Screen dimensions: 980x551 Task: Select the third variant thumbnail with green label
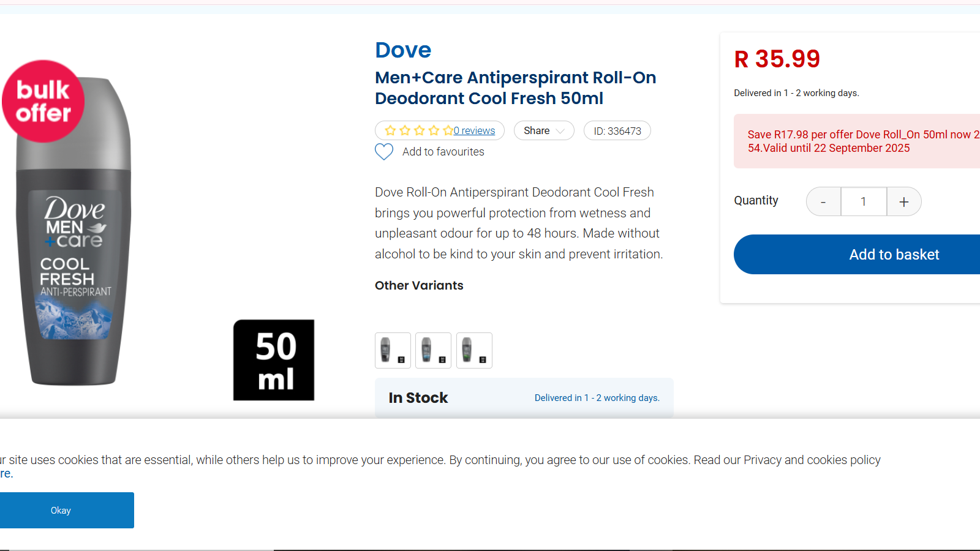point(474,350)
